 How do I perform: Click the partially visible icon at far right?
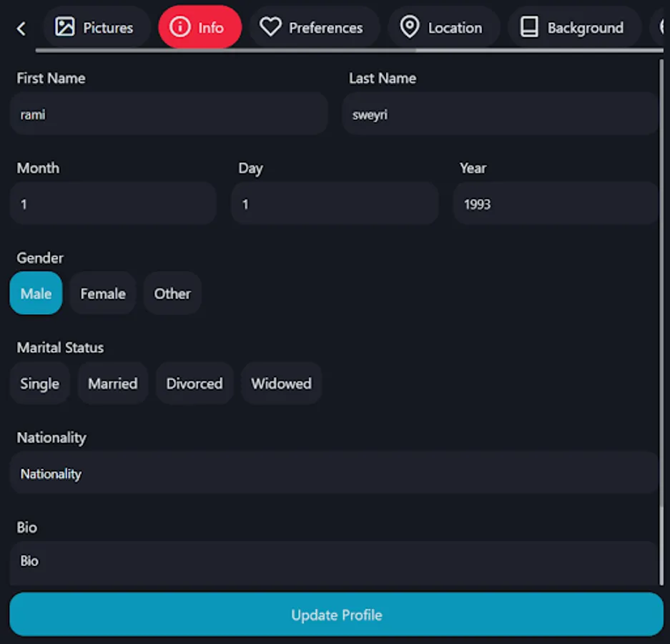click(663, 27)
